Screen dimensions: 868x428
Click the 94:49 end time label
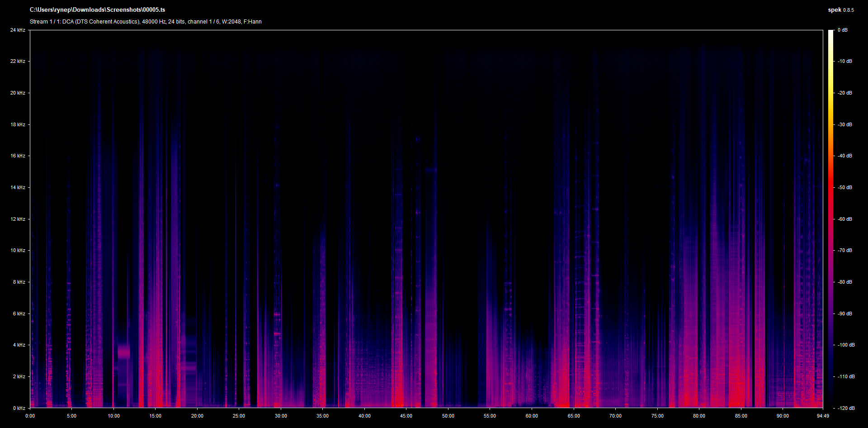click(823, 416)
